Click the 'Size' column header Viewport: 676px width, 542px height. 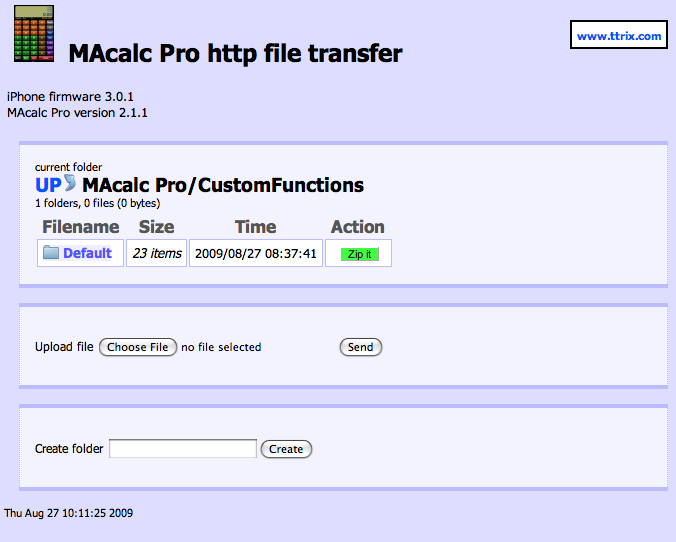click(156, 227)
